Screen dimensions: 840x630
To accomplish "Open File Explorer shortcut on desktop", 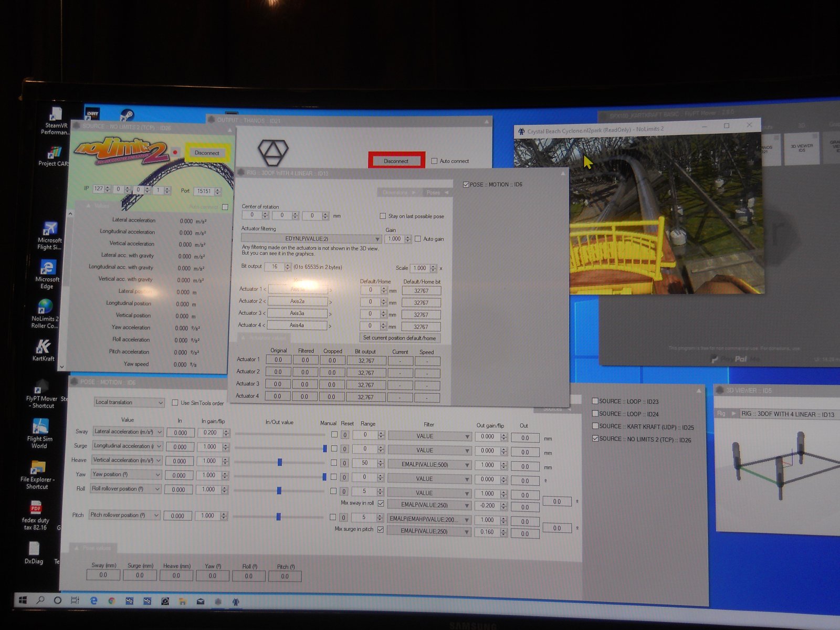I will [x=37, y=475].
